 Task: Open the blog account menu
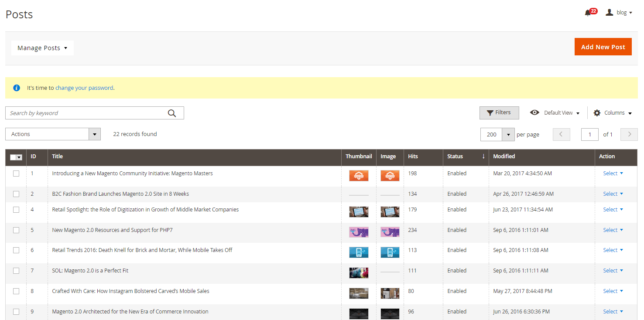point(619,13)
